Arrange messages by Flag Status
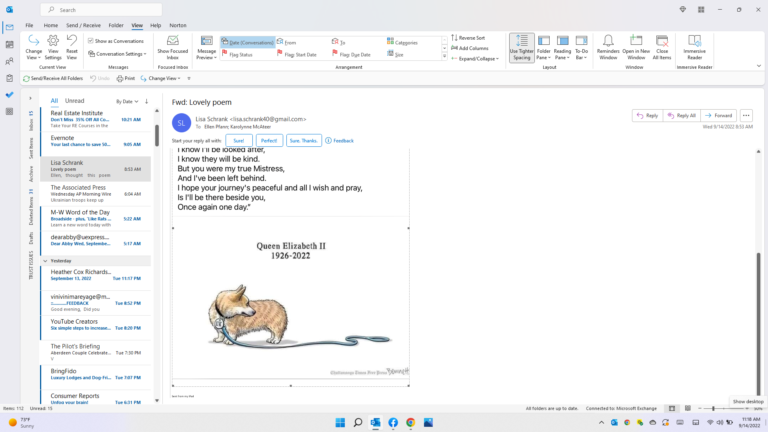The height and width of the screenshot is (432, 768). pos(238,54)
